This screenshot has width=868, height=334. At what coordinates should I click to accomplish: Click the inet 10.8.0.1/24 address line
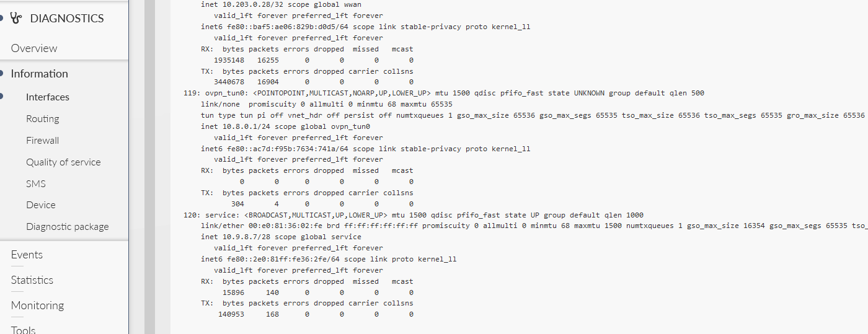pyautogui.click(x=285, y=126)
